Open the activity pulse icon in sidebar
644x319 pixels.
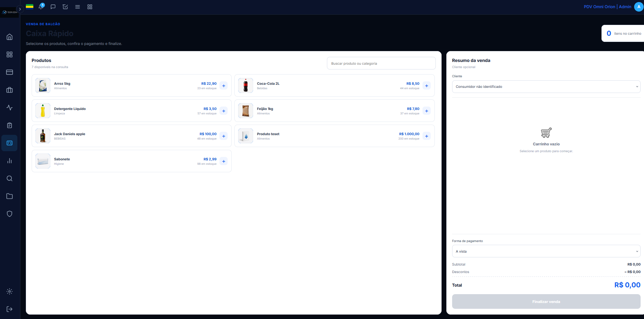point(10,108)
